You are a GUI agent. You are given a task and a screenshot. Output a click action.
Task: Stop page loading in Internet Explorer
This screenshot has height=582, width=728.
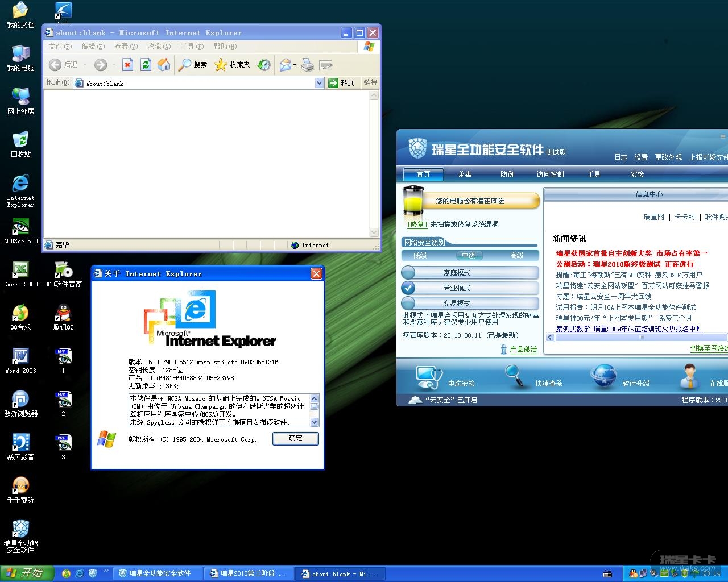128,65
